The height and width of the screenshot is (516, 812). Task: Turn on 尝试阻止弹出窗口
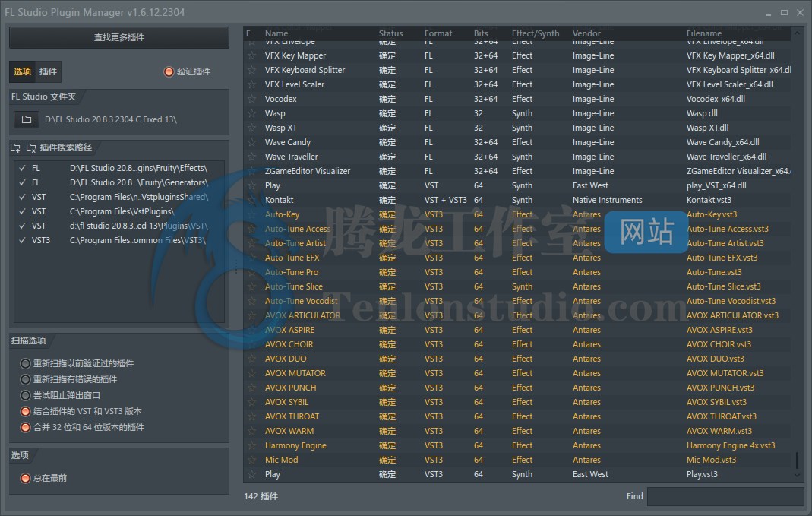pyautogui.click(x=25, y=395)
